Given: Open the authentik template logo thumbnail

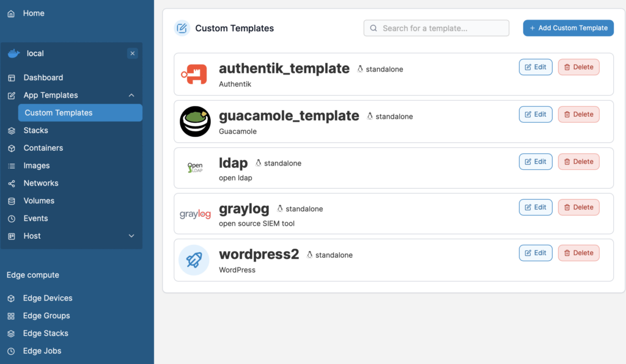Looking at the screenshot, I should click(x=194, y=74).
